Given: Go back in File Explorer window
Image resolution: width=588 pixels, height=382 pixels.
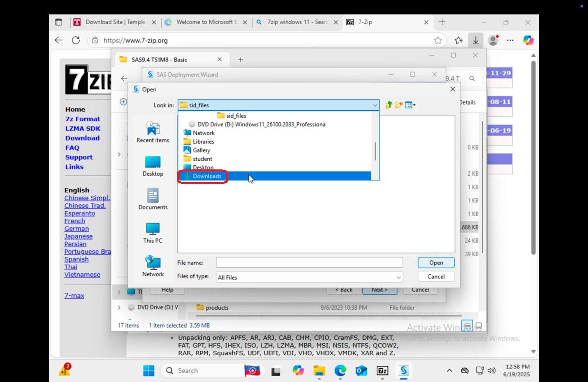Looking at the screenshot, I should (124, 78).
